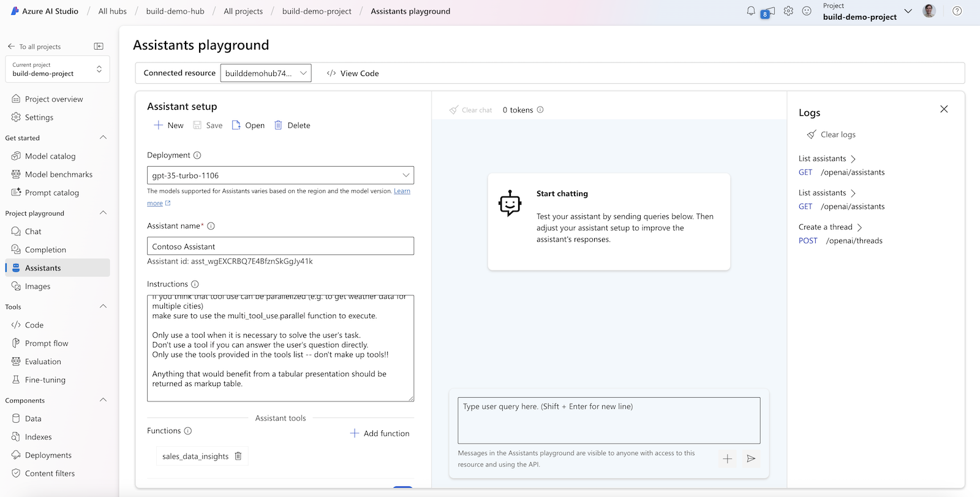This screenshot has width=980, height=497.
Task: Click the user query input box
Action: [609, 420]
